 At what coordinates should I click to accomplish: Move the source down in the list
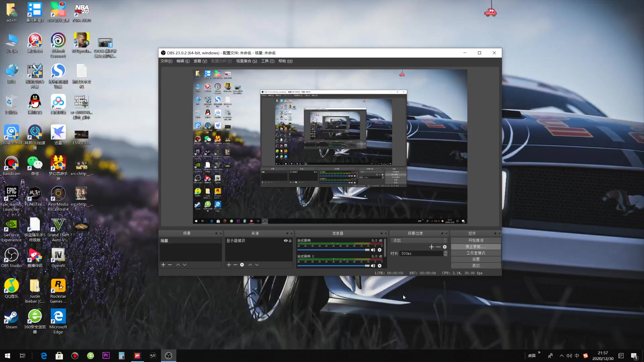[257, 265]
